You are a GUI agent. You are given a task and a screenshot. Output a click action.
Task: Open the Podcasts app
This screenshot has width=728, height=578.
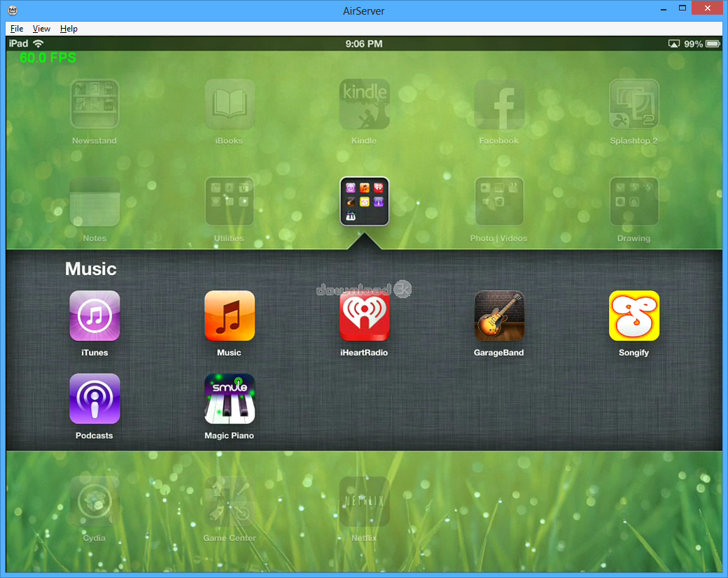pos(94,399)
